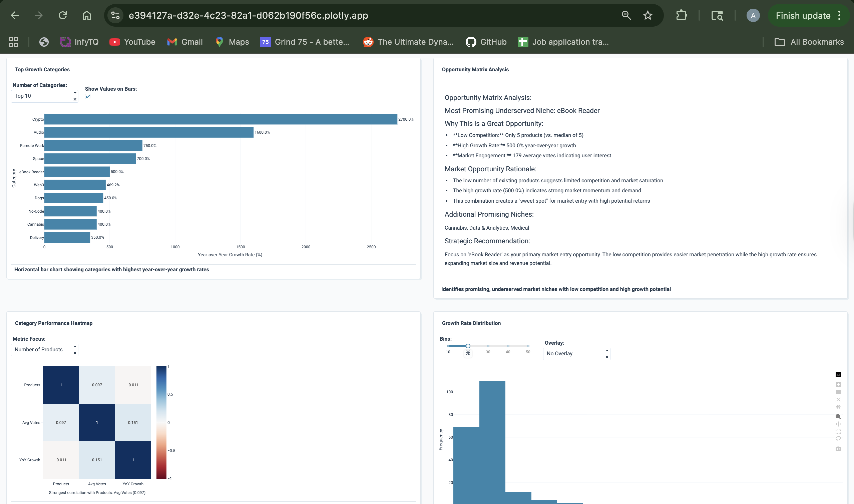Click Autoscale in the histogram modebar
The height and width of the screenshot is (504, 854).
pyautogui.click(x=838, y=399)
